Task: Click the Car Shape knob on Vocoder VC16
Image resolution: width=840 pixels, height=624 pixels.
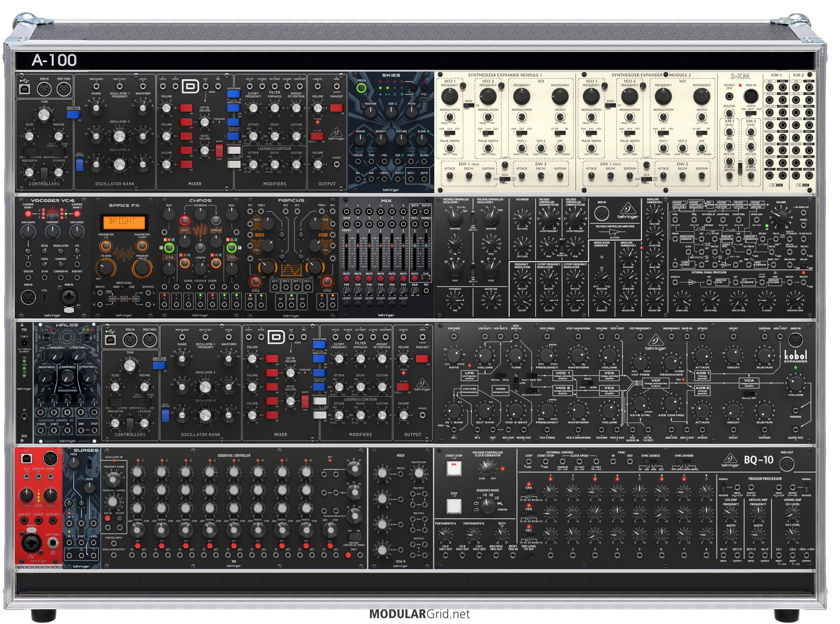Action: pyautogui.click(x=28, y=232)
